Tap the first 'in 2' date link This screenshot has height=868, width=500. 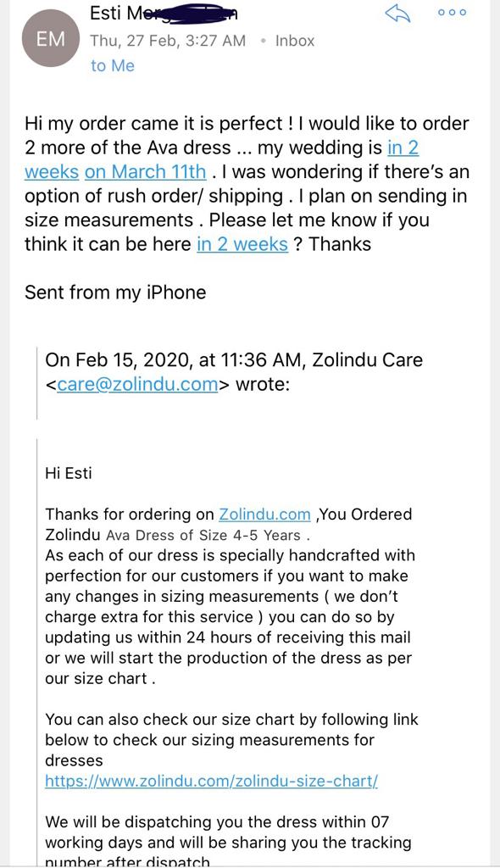tap(403, 147)
